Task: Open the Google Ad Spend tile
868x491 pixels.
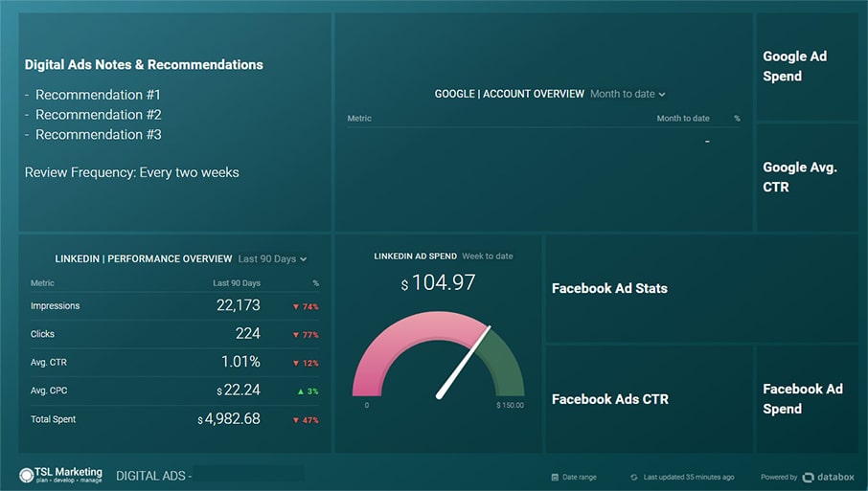Action: coord(807,66)
